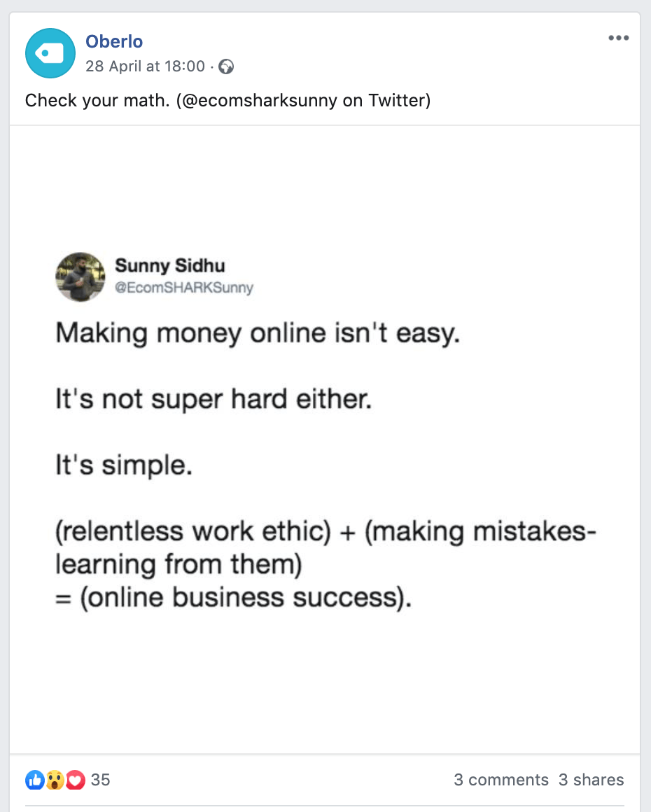Open the Oberlo page name link
651x812 pixels.
[x=114, y=41]
